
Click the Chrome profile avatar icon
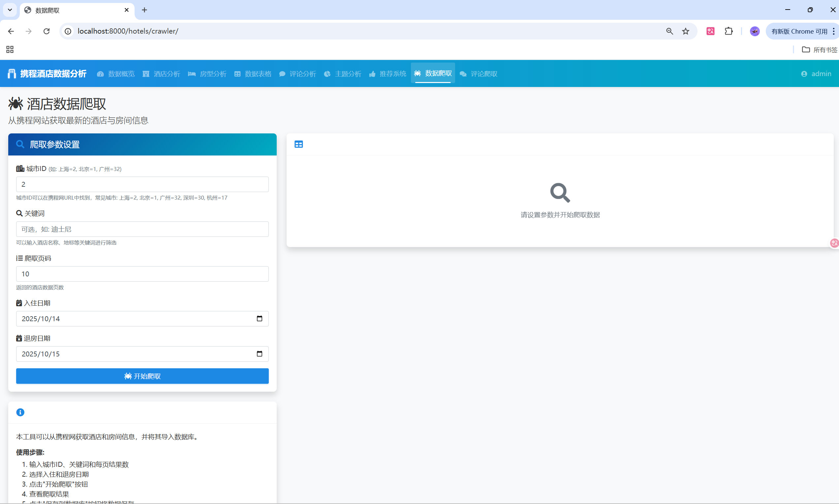(754, 31)
